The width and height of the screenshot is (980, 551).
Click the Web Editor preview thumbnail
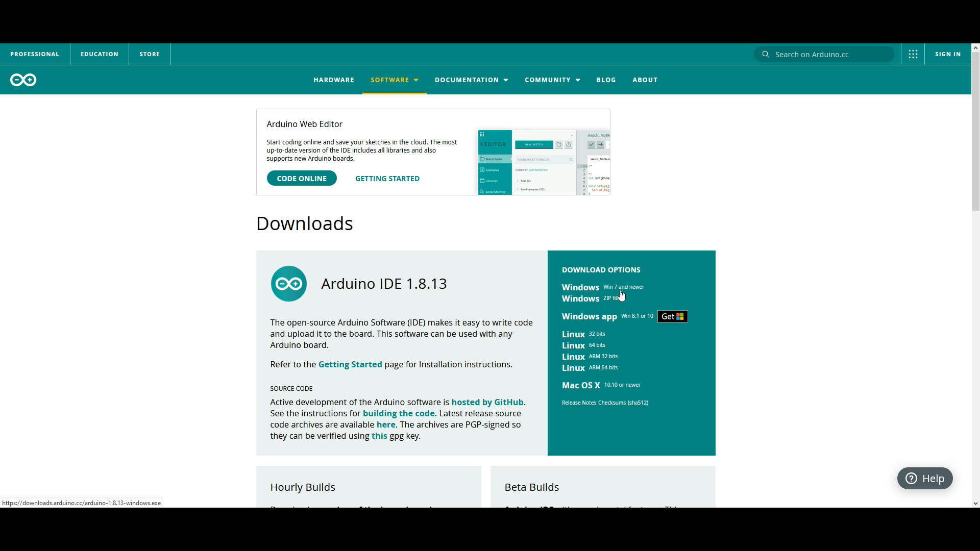point(543,162)
